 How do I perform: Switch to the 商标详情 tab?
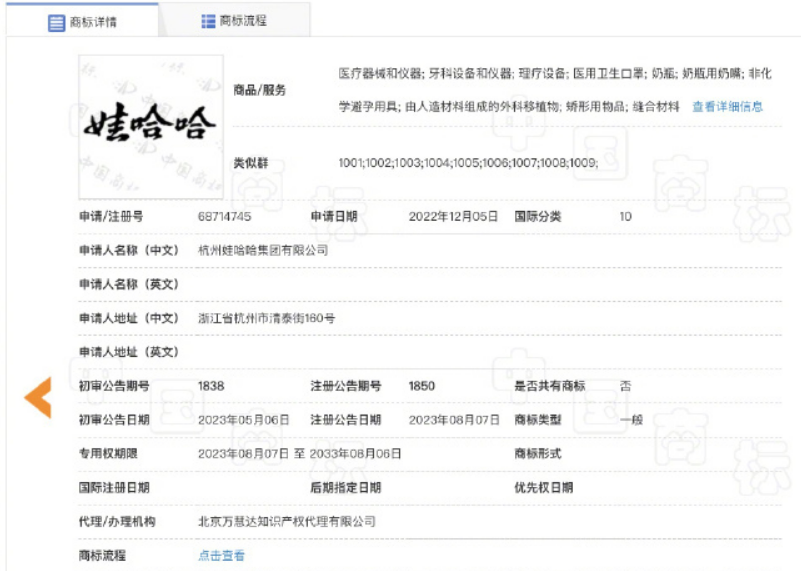(x=82, y=21)
